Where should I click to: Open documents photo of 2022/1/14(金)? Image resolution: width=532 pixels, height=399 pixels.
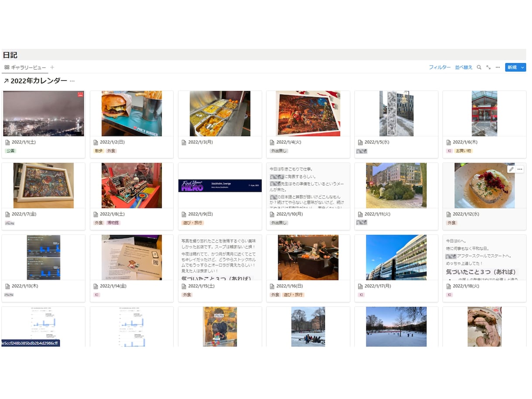(x=132, y=257)
